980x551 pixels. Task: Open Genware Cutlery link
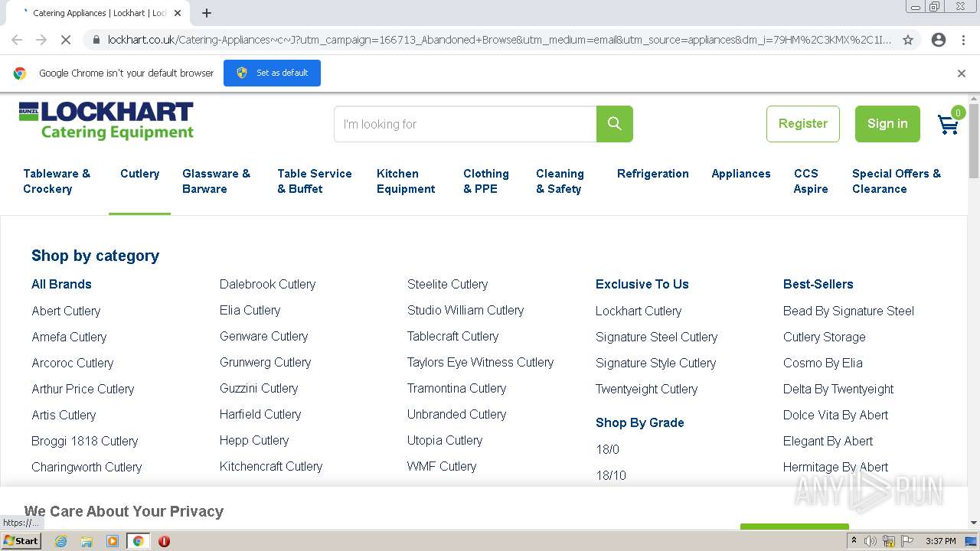pyautogui.click(x=263, y=336)
